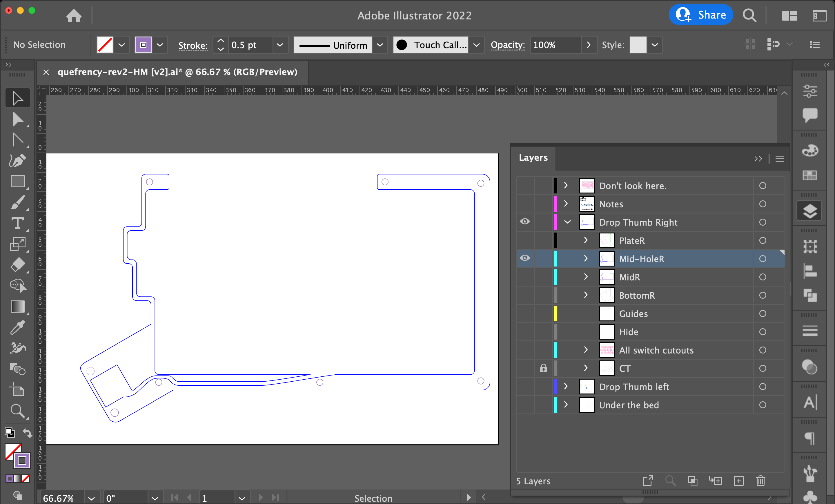Select the Selection tool
Image resolution: width=835 pixels, height=504 pixels.
17,98
